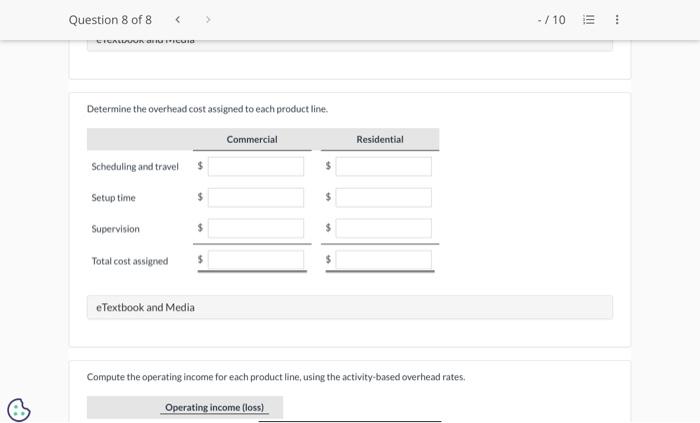Click Commercial Total cost assigned input
700x423 pixels.
[256, 260]
